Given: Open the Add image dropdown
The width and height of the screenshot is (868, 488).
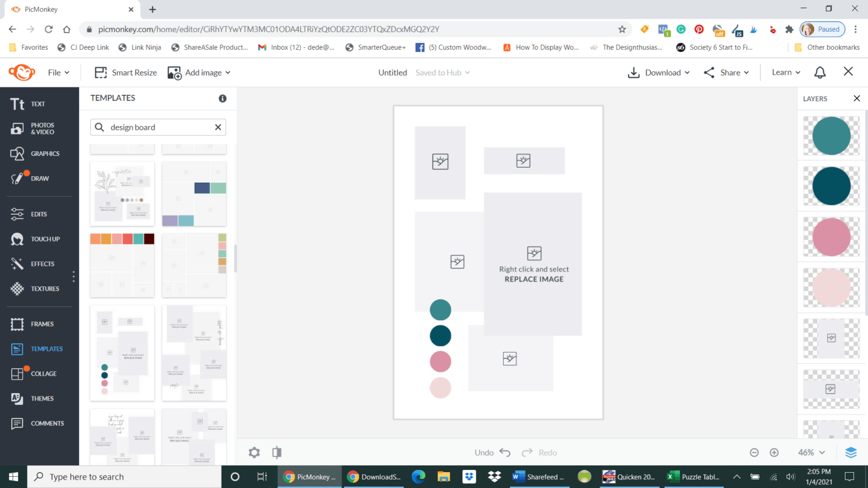Looking at the screenshot, I should point(199,72).
